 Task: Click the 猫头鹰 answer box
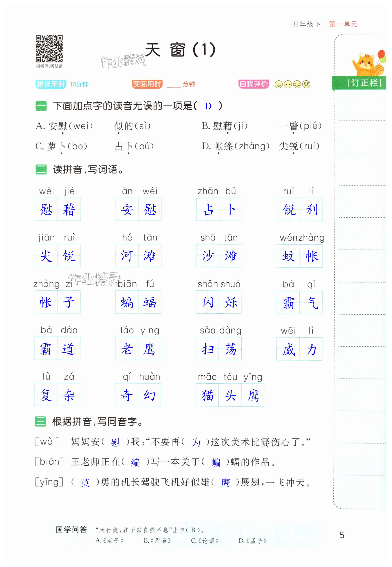coord(230,395)
